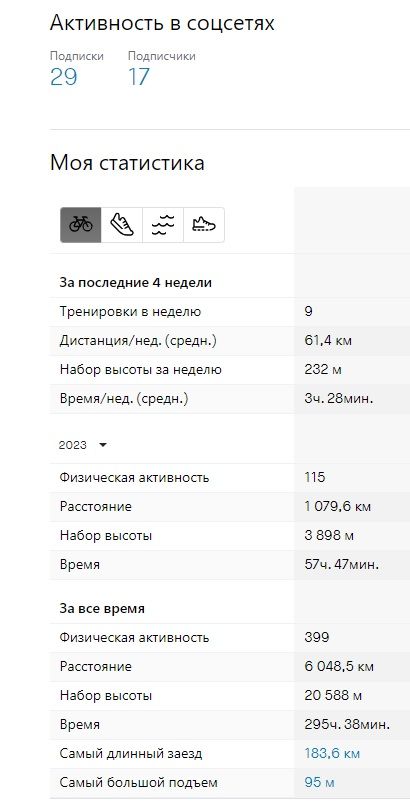Select the cycling bike stats icon
The height and width of the screenshot is (806, 410).
(81, 225)
